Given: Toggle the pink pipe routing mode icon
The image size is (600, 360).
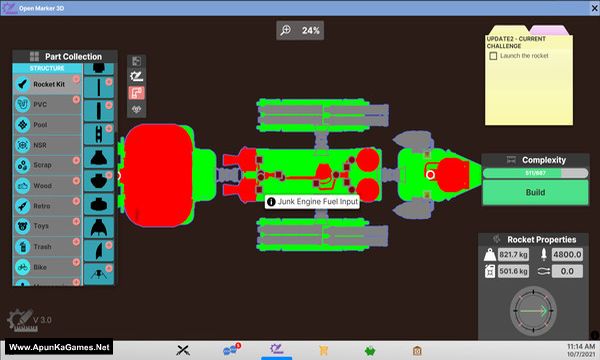Looking at the screenshot, I should click(x=136, y=93).
